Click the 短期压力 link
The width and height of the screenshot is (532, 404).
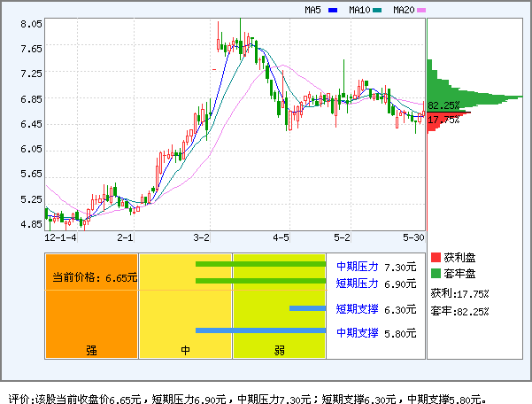pos(358,284)
